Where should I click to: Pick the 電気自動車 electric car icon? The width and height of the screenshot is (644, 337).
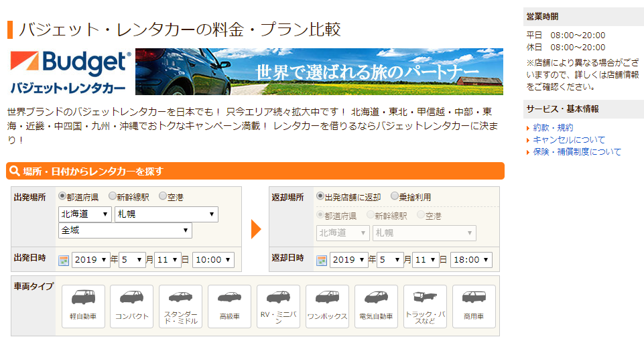pos(376,306)
